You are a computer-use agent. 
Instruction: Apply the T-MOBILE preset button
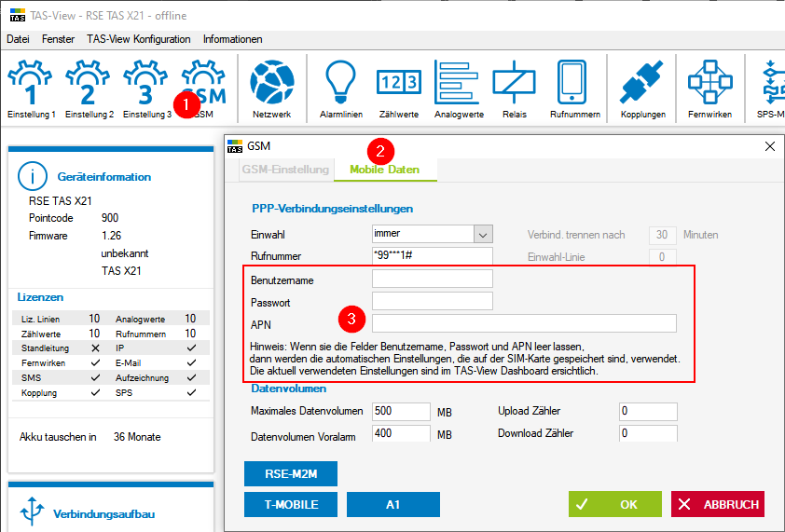(291, 504)
